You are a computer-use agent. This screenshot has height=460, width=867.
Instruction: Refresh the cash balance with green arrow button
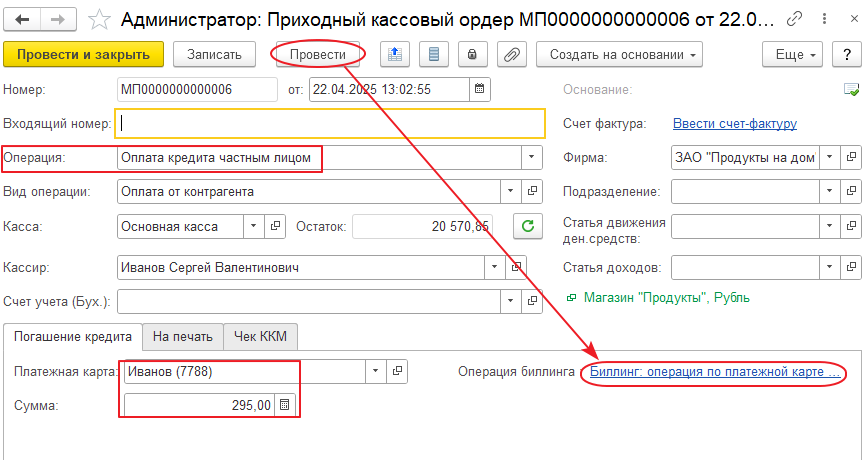point(528,226)
